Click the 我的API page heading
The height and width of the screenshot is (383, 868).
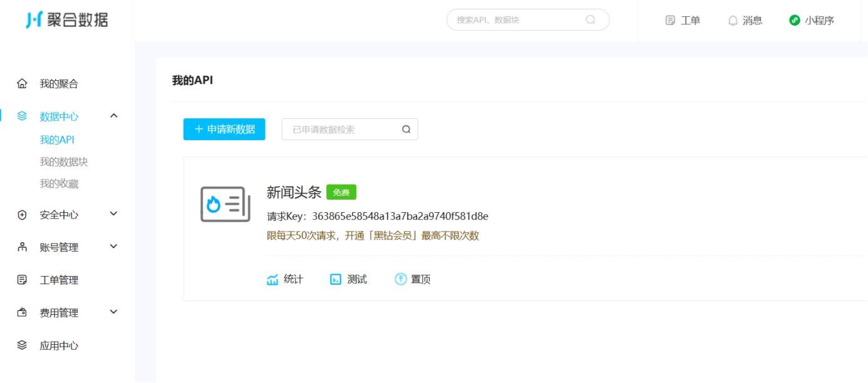193,80
